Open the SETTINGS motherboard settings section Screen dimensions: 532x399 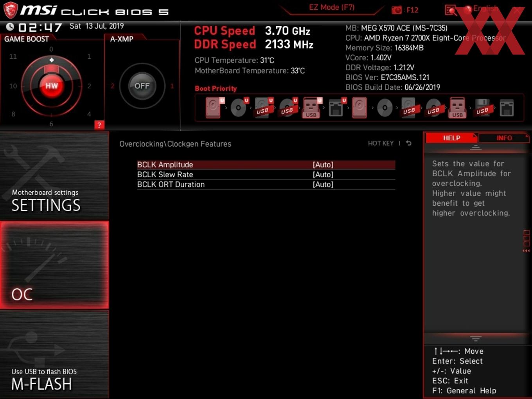(x=54, y=176)
